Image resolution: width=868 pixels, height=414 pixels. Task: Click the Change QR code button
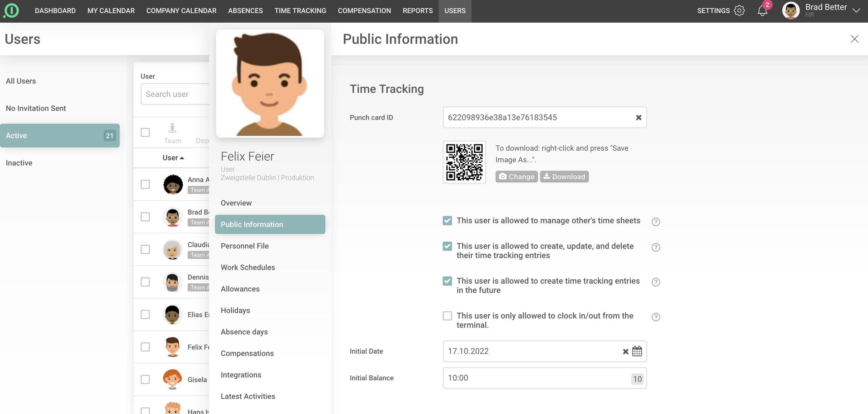tap(516, 177)
